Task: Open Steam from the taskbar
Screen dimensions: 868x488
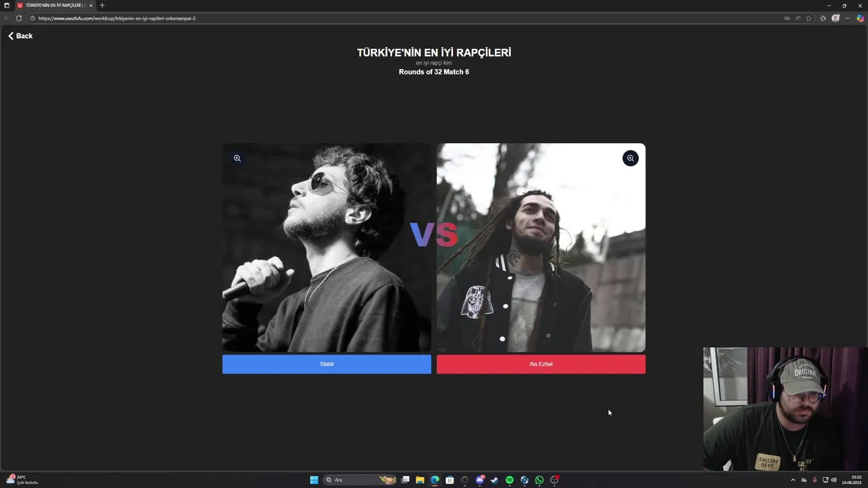Action: click(494, 480)
